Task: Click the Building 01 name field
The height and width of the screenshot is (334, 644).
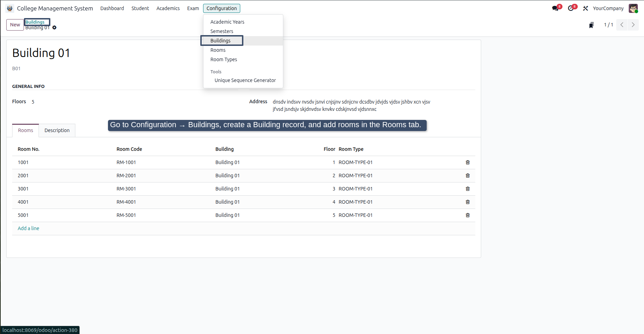Action: [x=41, y=53]
